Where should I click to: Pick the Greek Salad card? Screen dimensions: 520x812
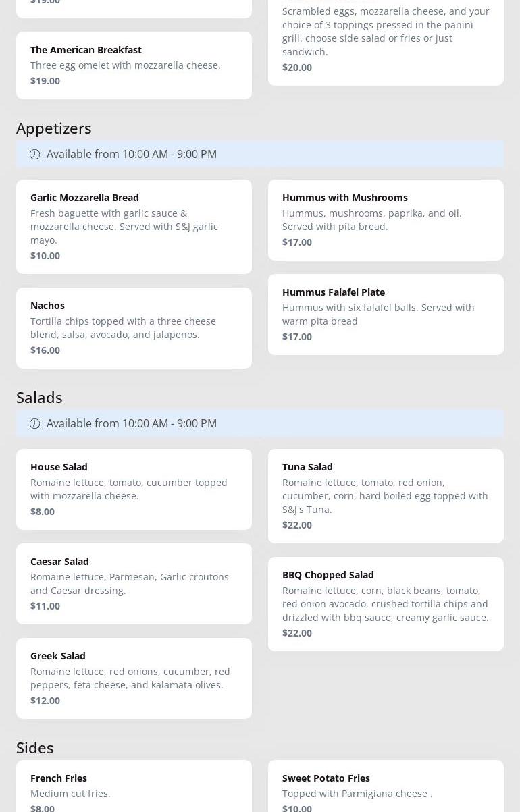point(134,678)
